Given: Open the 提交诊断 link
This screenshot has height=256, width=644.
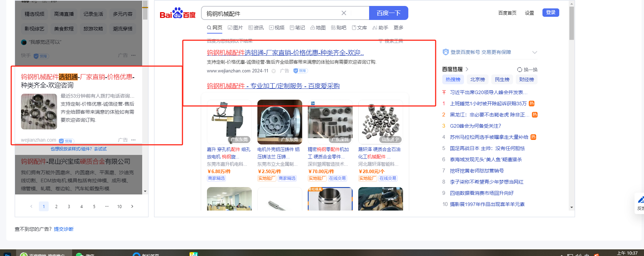Looking at the screenshot, I should pos(64,229).
